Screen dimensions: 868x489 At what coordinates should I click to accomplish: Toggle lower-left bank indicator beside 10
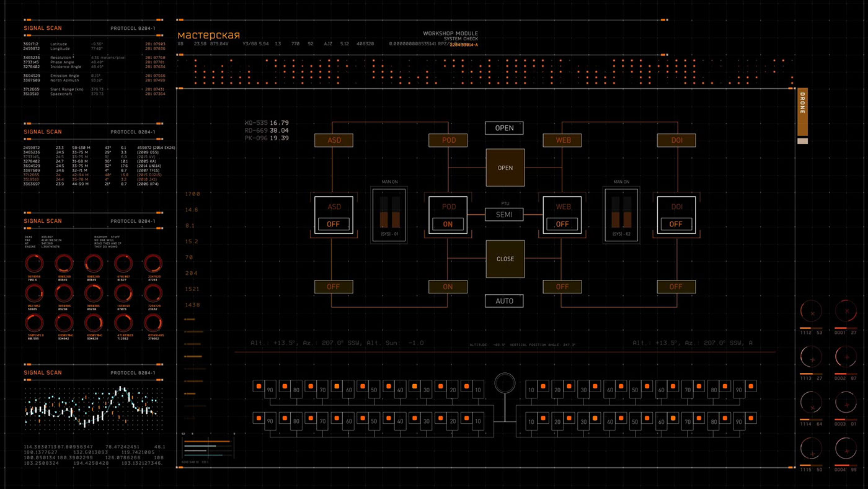click(x=467, y=418)
